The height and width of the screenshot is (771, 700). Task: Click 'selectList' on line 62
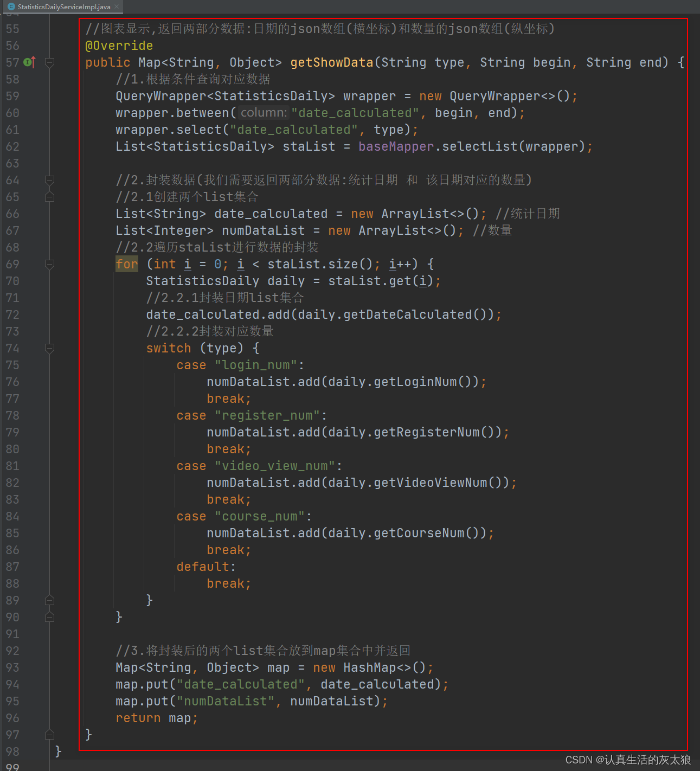(x=480, y=146)
